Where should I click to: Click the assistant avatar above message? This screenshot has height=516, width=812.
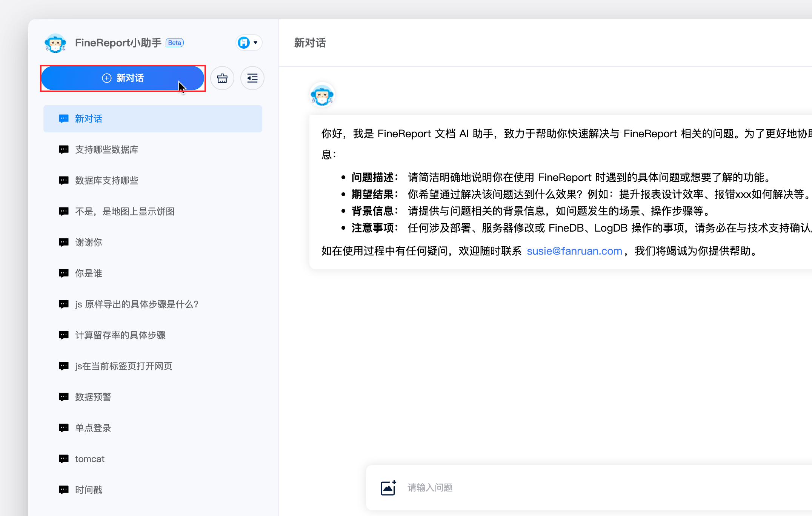(x=322, y=95)
